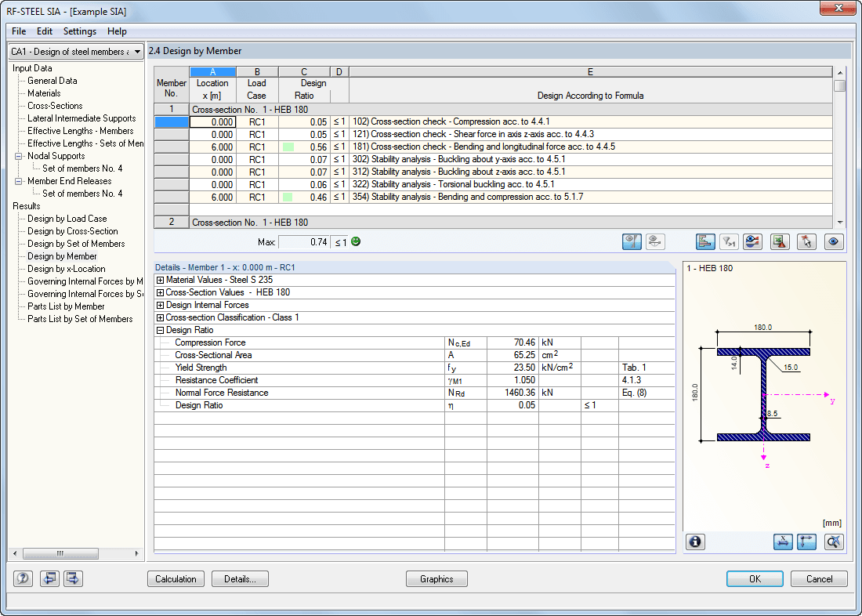Screen dimensions: 862x616
Task: Select Set of members No. 4 under Member End Releases
Action: coord(82,194)
